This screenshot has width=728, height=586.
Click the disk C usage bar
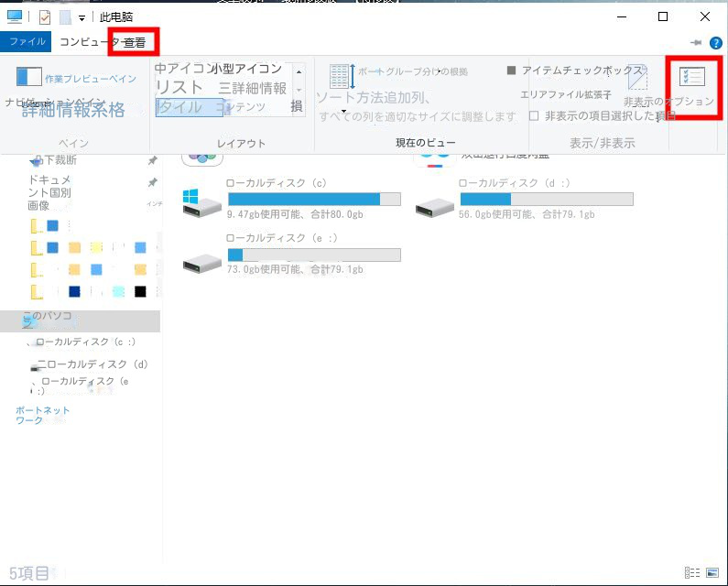click(314, 200)
